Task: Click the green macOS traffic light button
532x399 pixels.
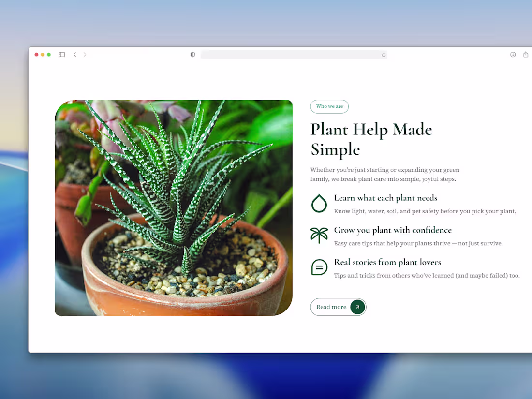Action: tap(49, 55)
